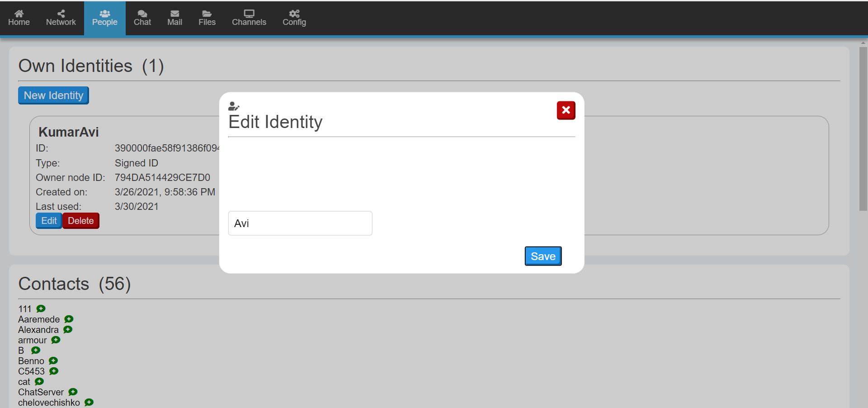Click the name field containing Avi
This screenshot has height=408, width=868.
[x=300, y=223]
